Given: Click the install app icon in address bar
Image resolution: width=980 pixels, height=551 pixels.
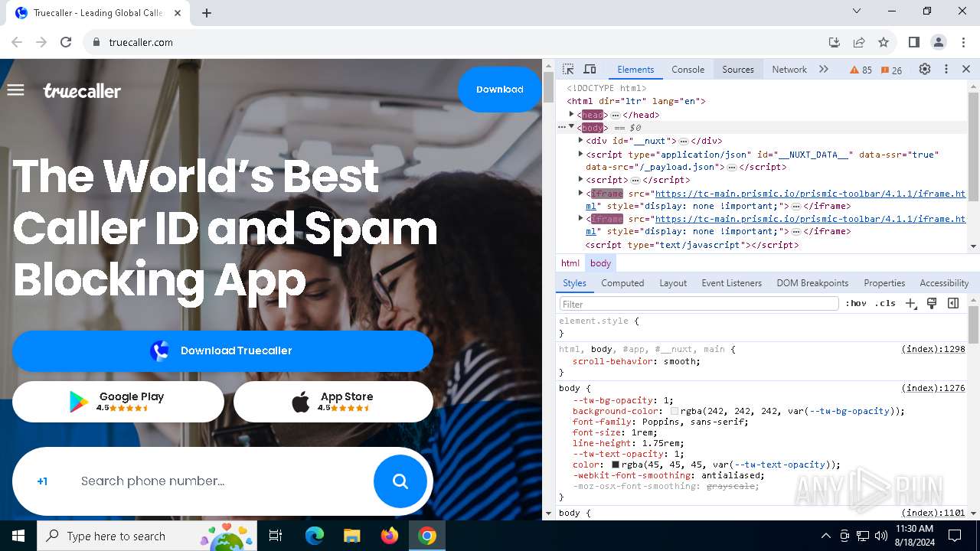Looking at the screenshot, I should click(x=835, y=42).
